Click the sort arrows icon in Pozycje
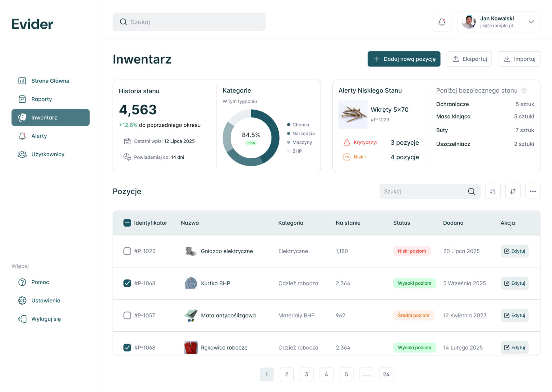552x392 pixels. tap(513, 191)
